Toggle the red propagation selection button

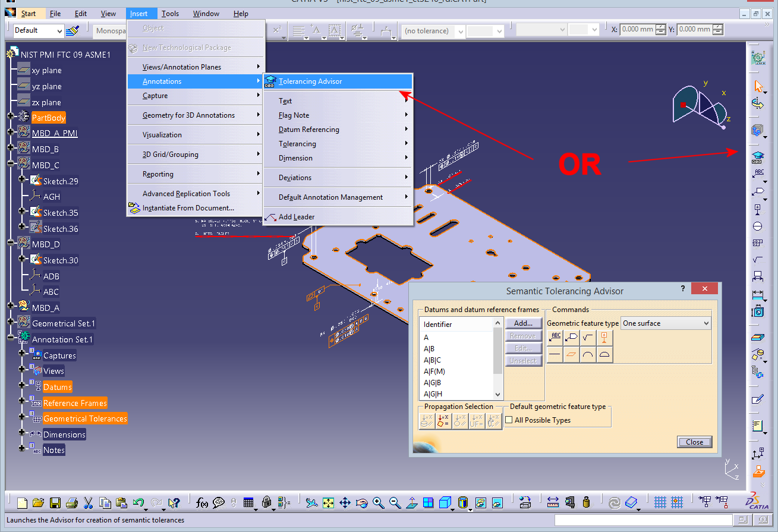point(443,421)
